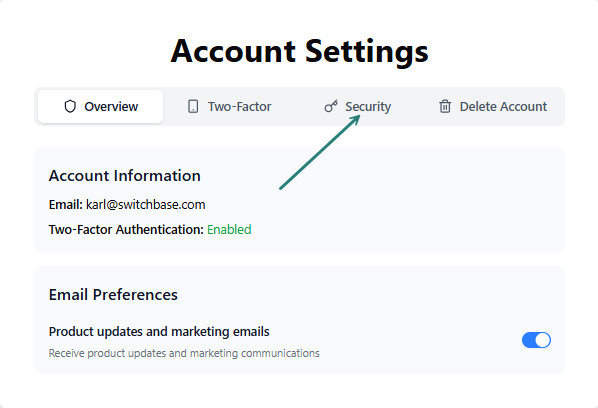The height and width of the screenshot is (408, 598).
Task: Click the key icon beside Security
Action: point(331,106)
